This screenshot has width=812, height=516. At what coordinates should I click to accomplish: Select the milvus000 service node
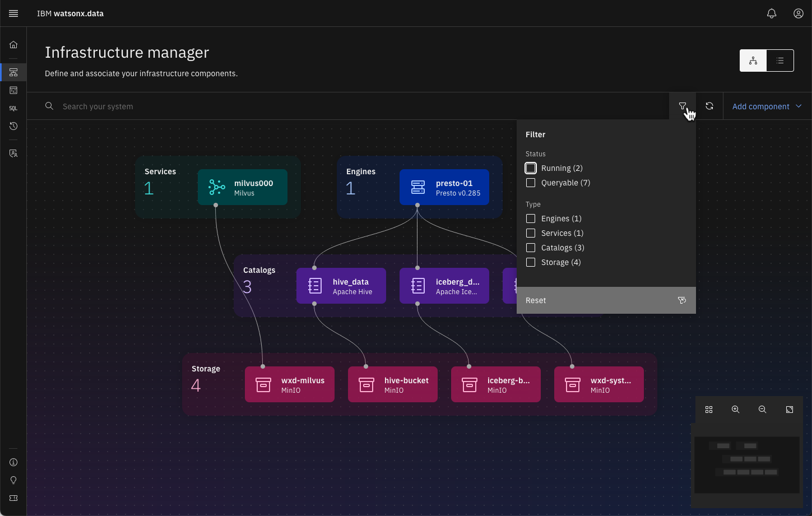click(243, 187)
